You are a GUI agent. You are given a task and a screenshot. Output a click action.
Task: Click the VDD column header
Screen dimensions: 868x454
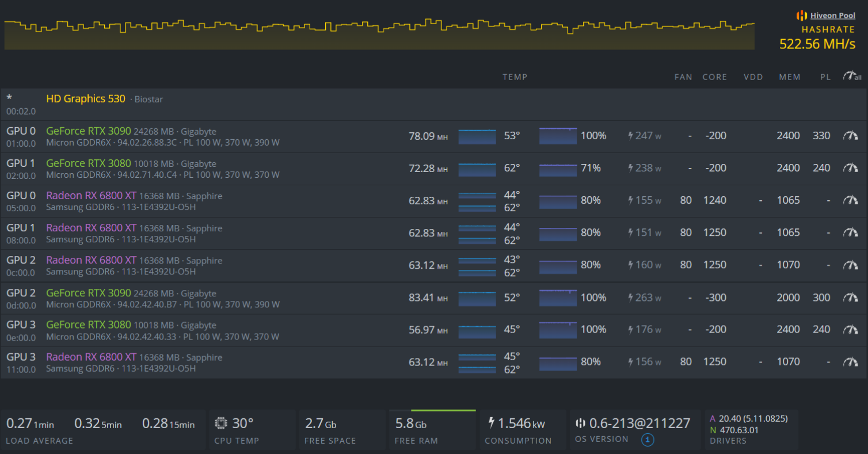click(753, 77)
